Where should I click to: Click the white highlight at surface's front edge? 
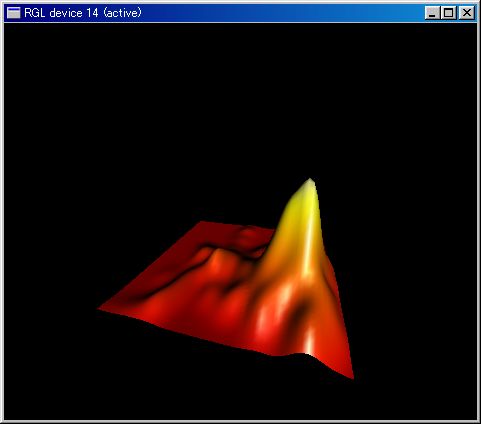pyautogui.click(x=309, y=343)
